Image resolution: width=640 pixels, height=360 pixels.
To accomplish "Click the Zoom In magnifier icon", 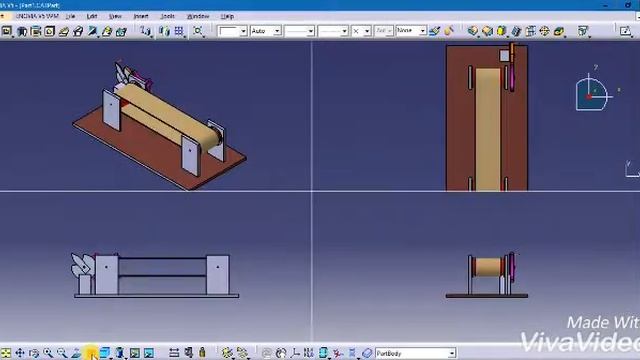I will pos(48,353).
